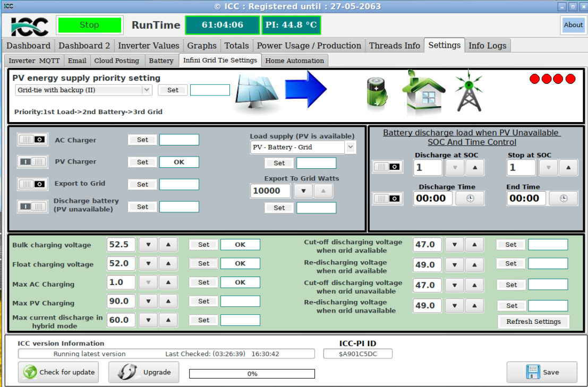This screenshot has height=387, width=588.
Task: Click the Export To Grid Watts field
Action: click(270, 191)
